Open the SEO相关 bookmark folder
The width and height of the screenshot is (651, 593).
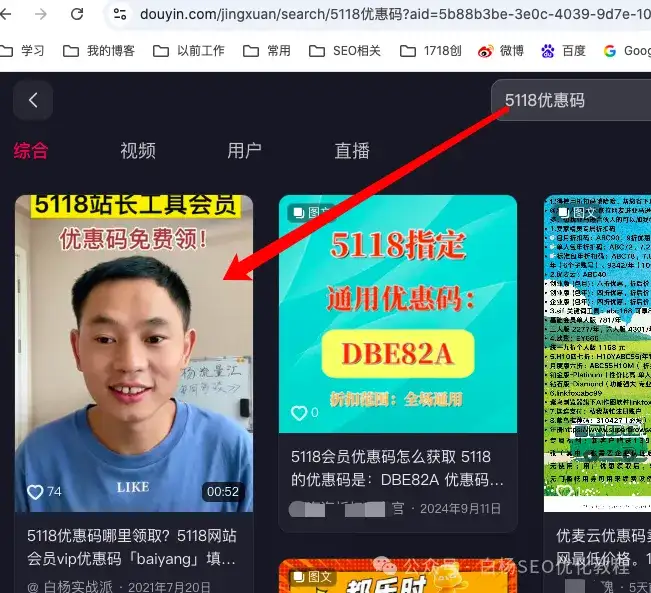[x=345, y=51]
